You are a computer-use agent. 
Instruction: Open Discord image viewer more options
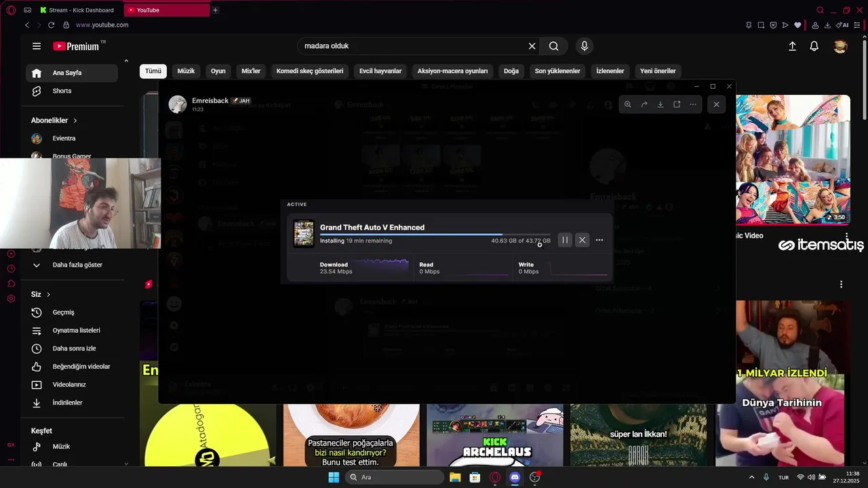click(693, 104)
